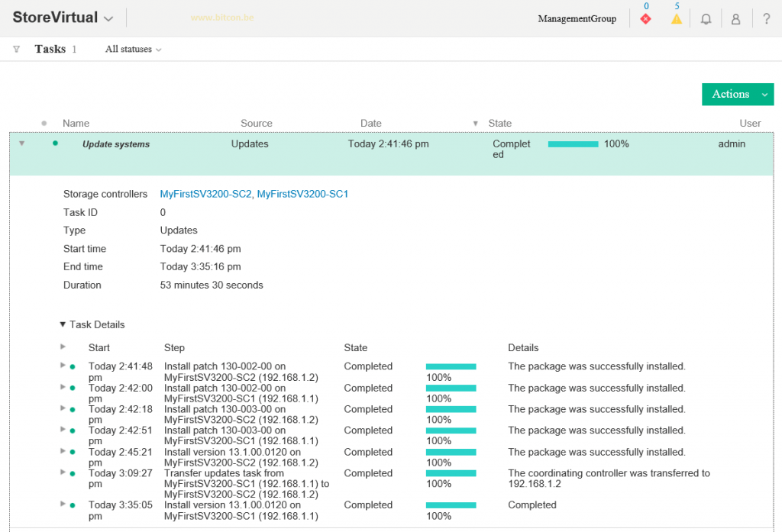Click the Step column header in Task Details

pos(174,347)
